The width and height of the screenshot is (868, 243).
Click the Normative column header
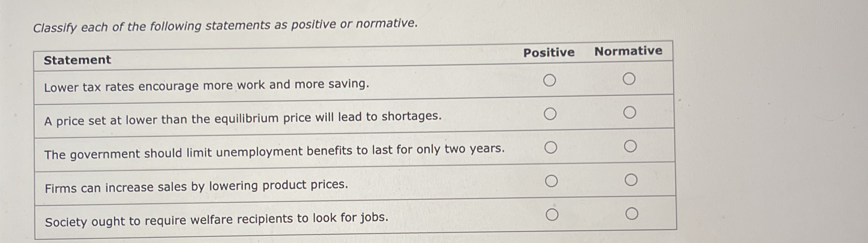pos(629,50)
